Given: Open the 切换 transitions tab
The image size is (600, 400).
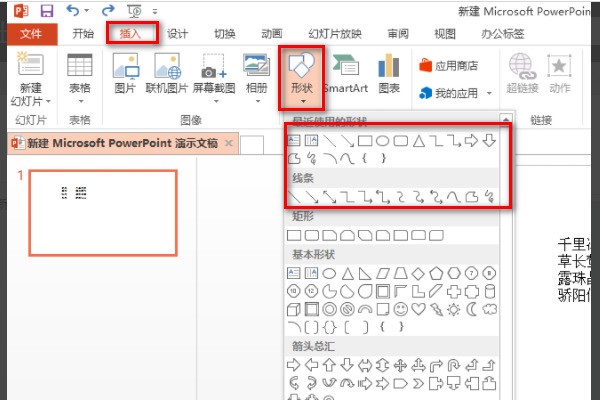Looking at the screenshot, I should [225, 34].
